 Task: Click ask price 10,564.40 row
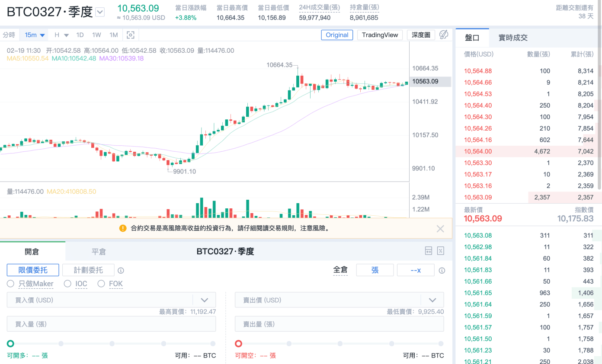(x=528, y=105)
